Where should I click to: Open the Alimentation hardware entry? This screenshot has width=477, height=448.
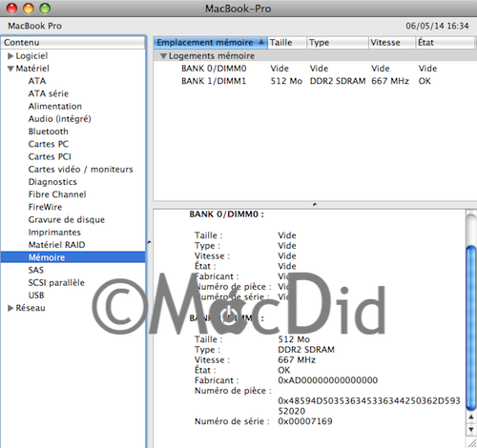[x=55, y=106]
